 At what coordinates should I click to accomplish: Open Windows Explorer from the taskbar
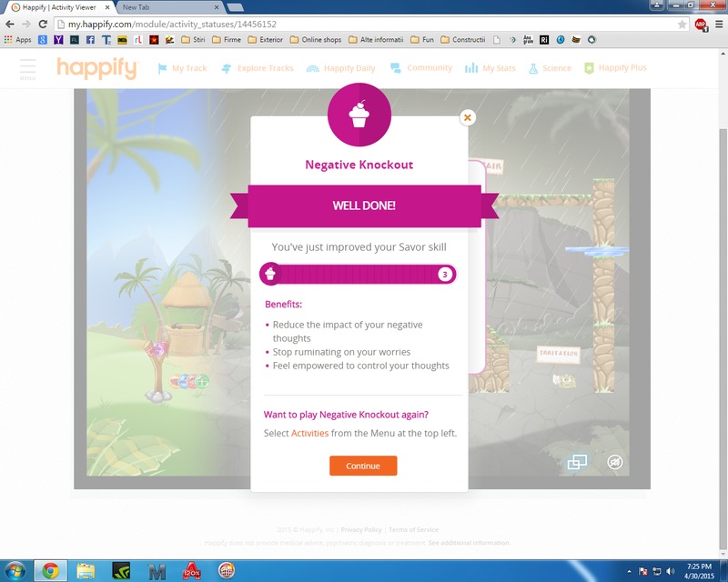(x=86, y=571)
